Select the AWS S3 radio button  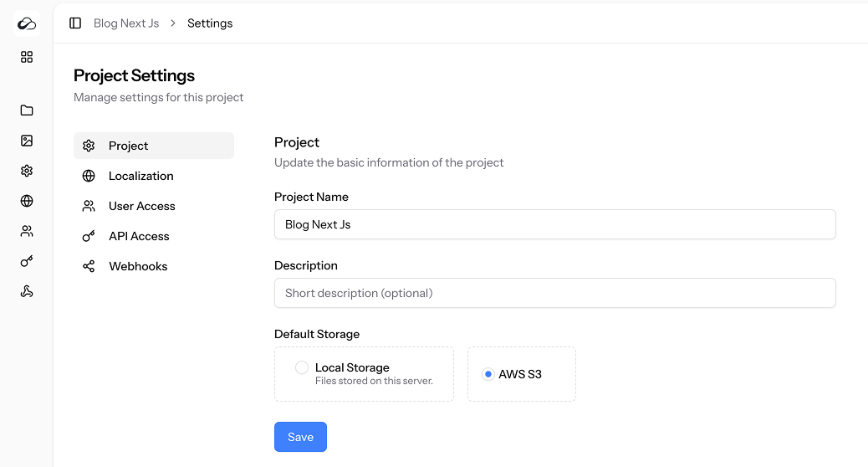[x=488, y=374]
